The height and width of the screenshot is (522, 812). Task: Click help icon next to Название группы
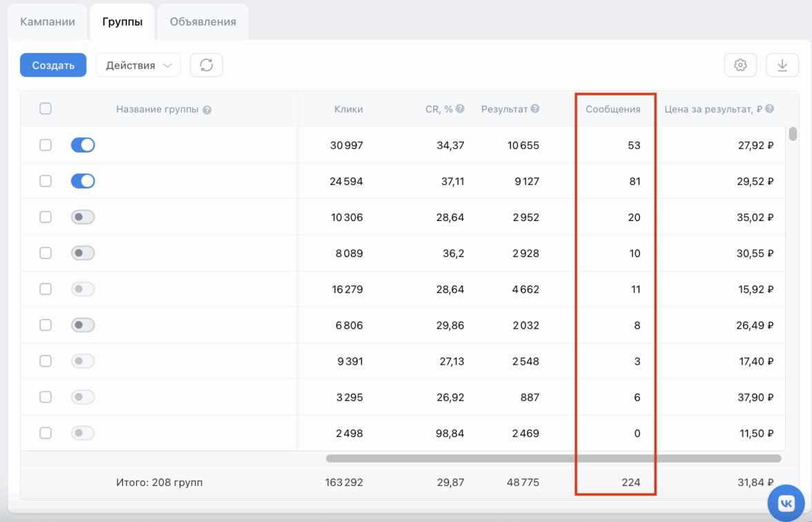tap(207, 110)
